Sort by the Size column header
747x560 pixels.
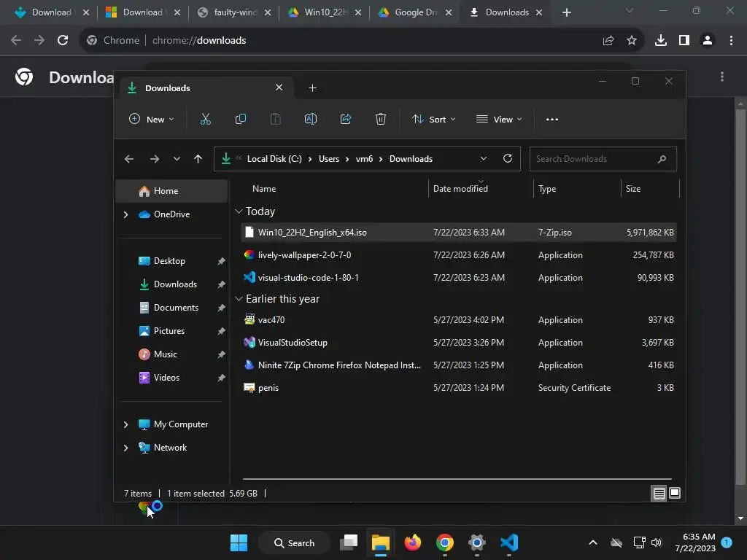tap(649, 189)
